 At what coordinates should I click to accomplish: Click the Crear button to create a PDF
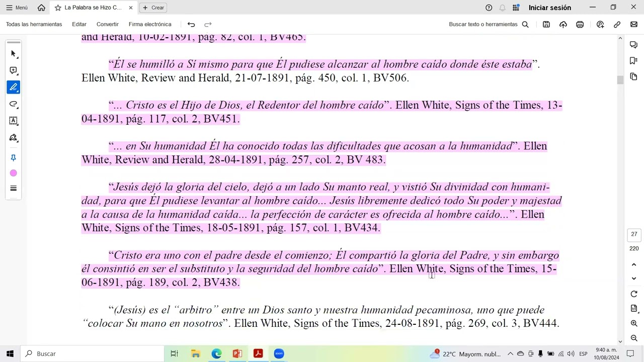pyautogui.click(x=153, y=8)
